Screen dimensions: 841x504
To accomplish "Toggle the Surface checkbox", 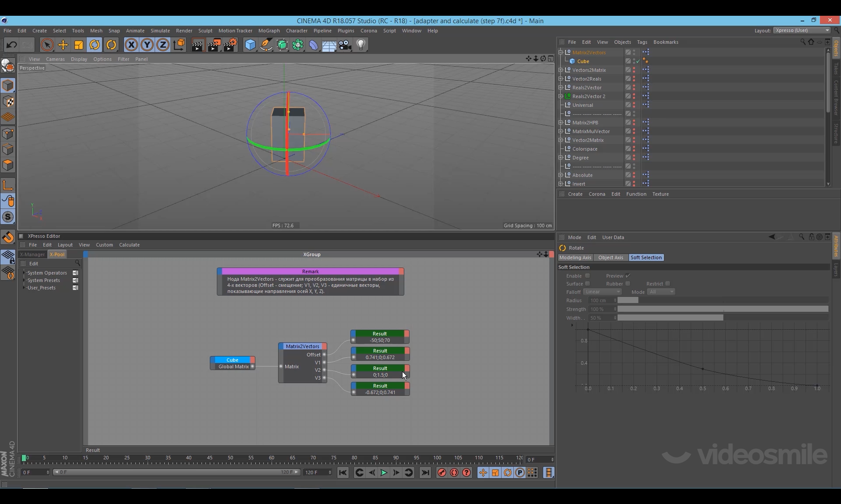I will [x=587, y=284].
